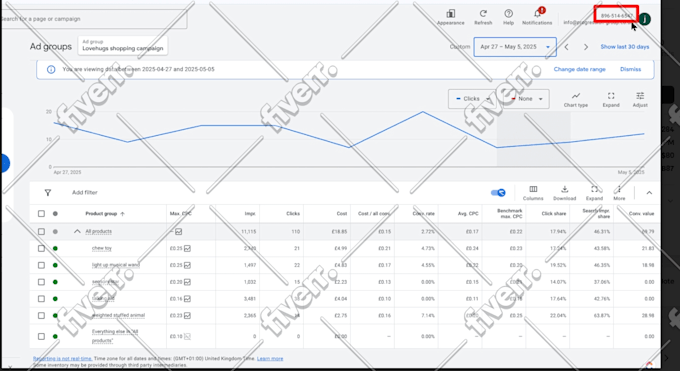Open the Apr 27 – May 5, 2025 date range dropdown

pyautogui.click(x=515, y=47)
